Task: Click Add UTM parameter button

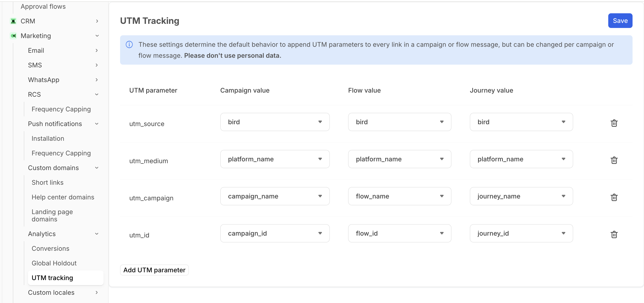Action: pos(154,270)
